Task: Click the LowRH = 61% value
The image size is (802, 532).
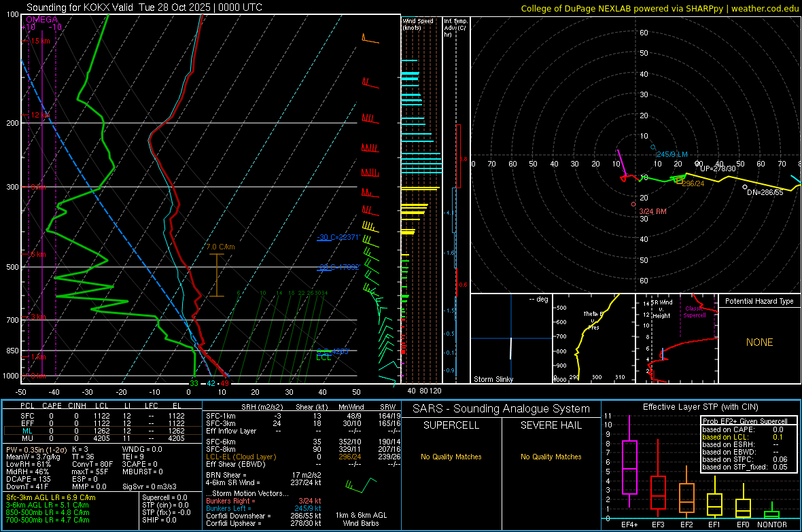Action: 29,464
